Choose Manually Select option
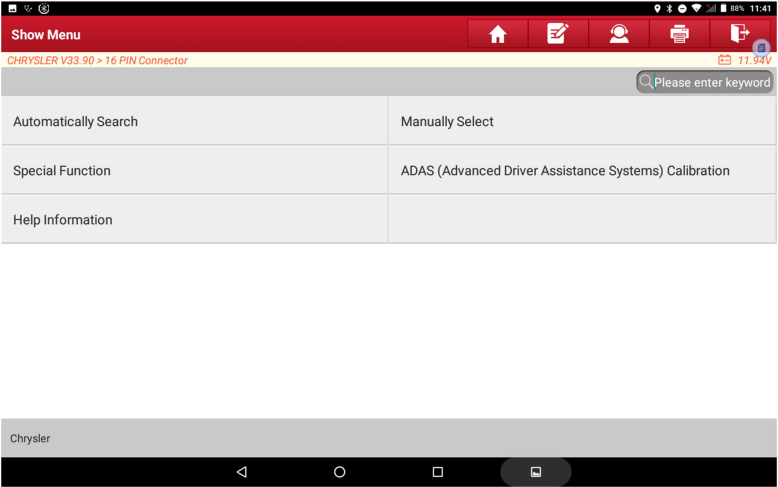The height and width of the screenshot is (487, 778). [581, 121]
